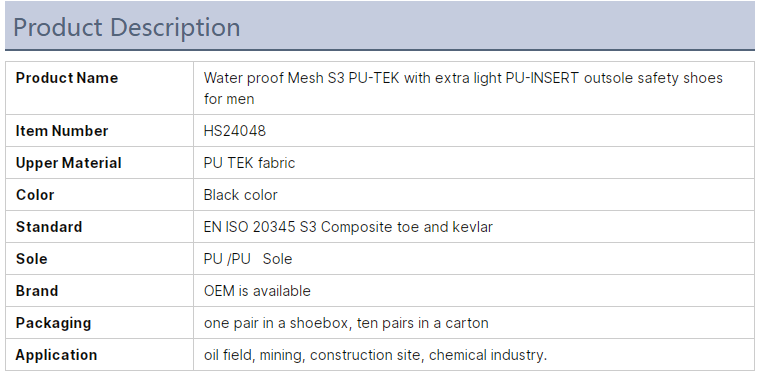This screenshot has width=757, height=374.
Task: Select the Item Number label
Action: point(62,131)
